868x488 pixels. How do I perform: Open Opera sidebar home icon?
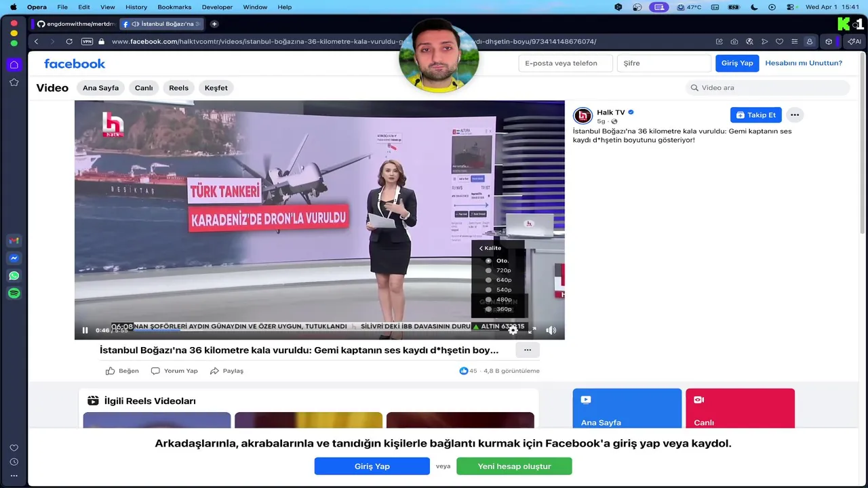14,64
